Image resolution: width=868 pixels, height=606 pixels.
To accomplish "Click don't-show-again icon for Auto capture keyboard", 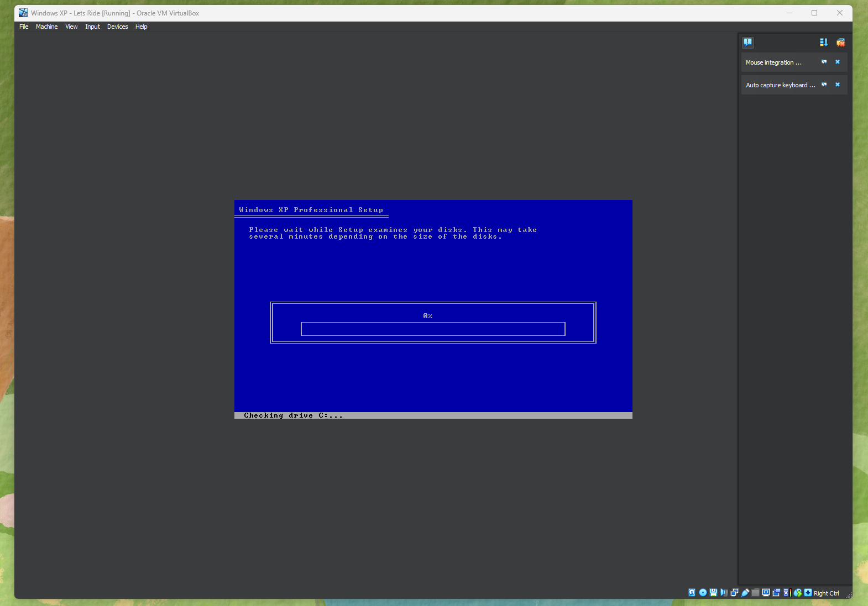I will pos(824,85).
